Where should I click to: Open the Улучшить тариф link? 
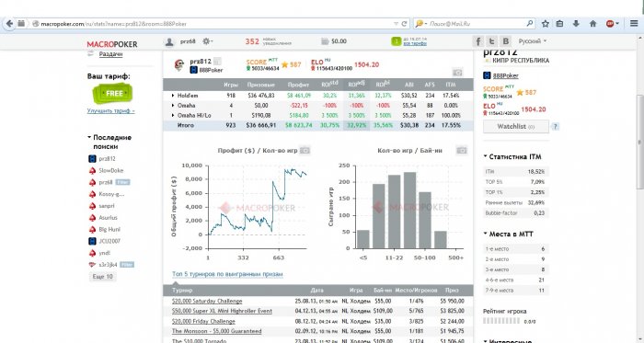110,110
